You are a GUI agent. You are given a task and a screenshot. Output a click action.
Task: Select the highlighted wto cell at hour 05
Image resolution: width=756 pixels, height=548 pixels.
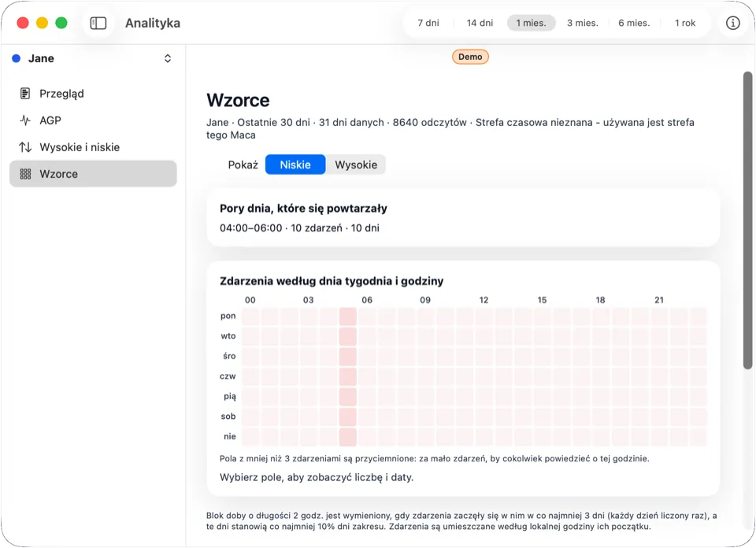(347, 336)
